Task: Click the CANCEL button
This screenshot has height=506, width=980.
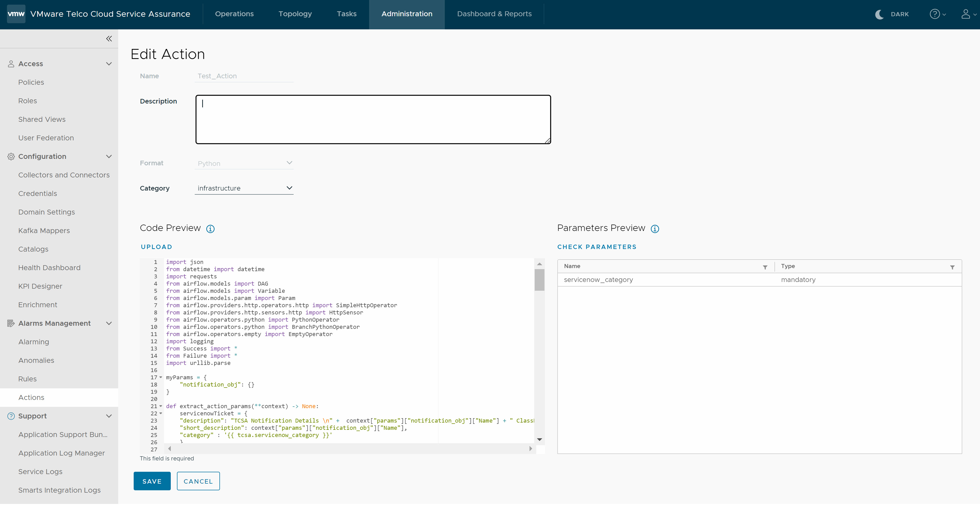Action: [x=198, y=481]
